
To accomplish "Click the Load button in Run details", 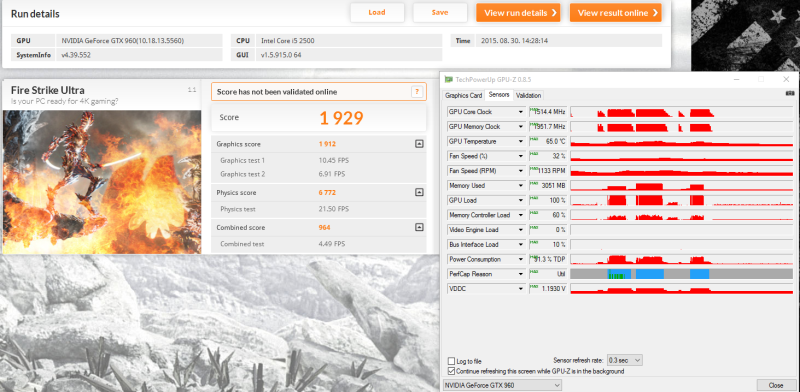I will tap(377, 13).
